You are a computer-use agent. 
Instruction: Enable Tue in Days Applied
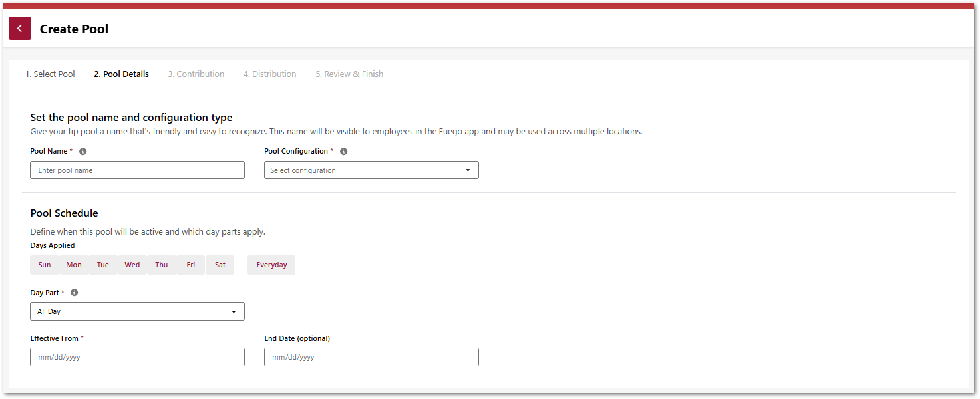coord(103,265)
